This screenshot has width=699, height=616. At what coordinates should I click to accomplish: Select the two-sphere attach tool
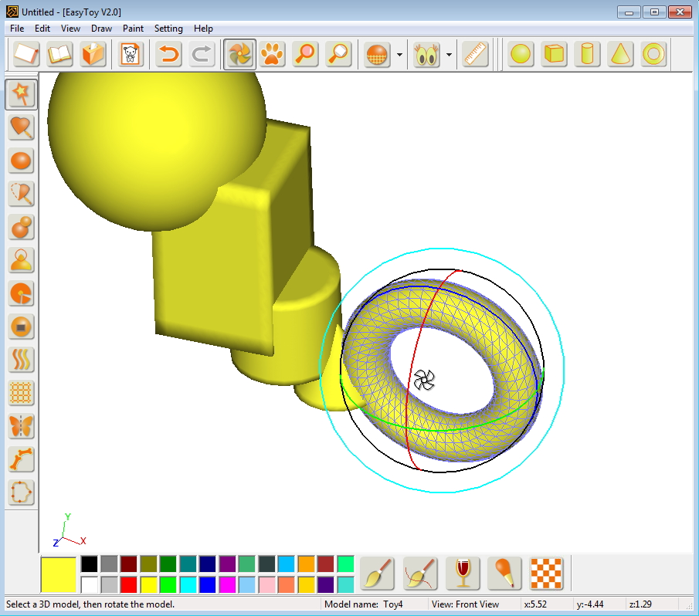point(21,227)
